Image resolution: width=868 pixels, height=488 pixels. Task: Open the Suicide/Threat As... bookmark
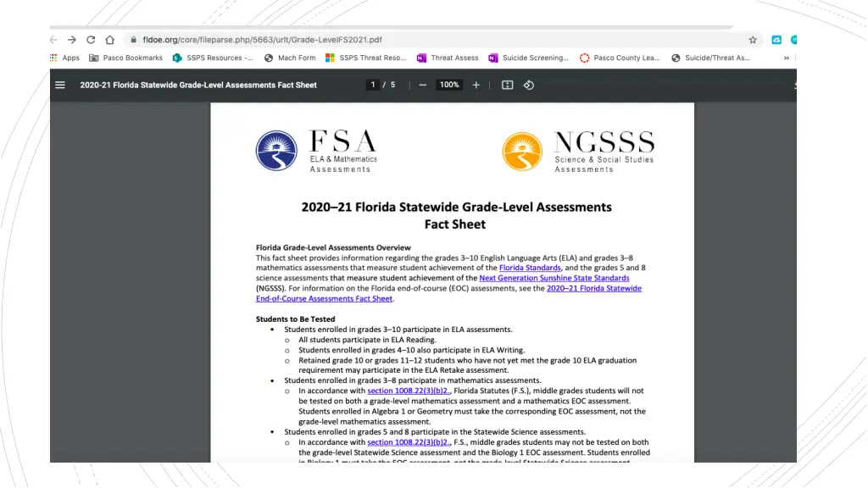click(x=711, y=58)
